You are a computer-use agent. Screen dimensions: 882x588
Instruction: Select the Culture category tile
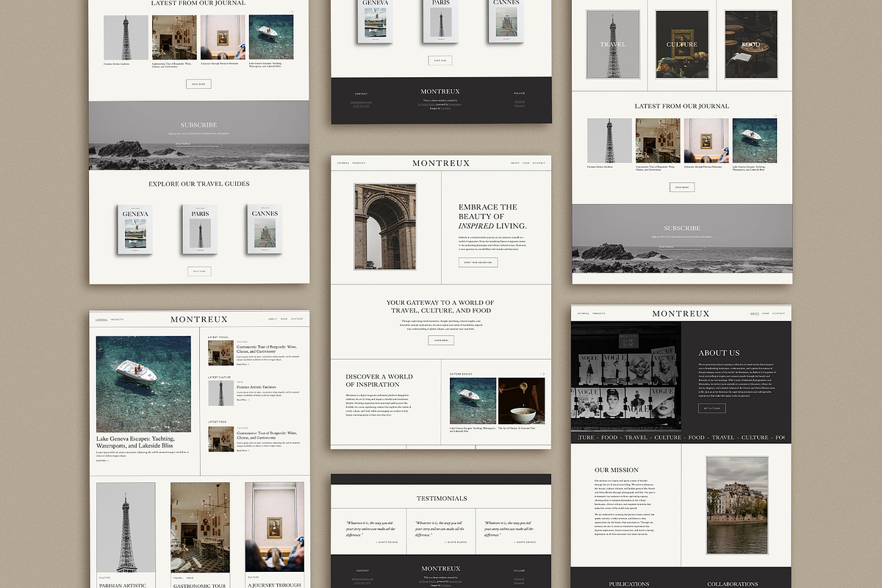[x=681, y=44]
